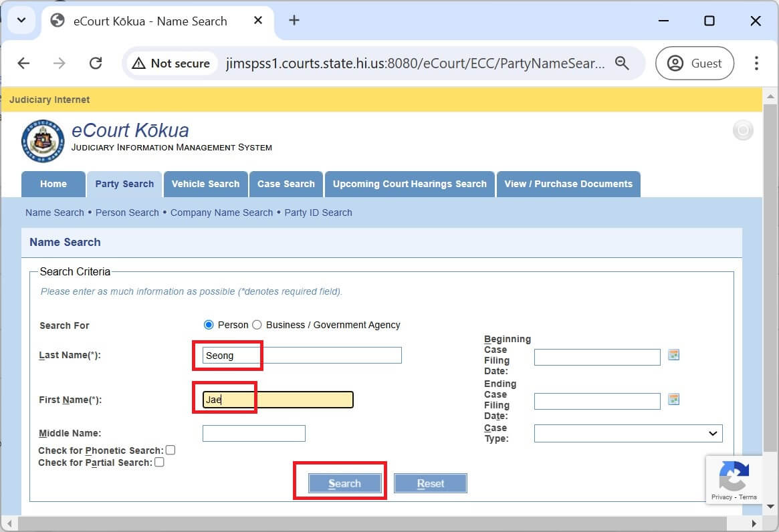Open the tab search dropdown arrow

coord(21,20)
